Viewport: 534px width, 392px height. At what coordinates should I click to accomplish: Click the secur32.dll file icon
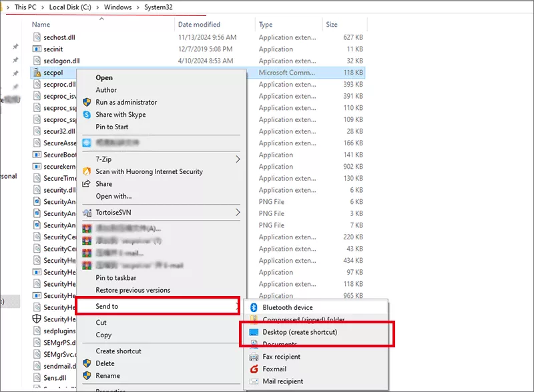37,131
